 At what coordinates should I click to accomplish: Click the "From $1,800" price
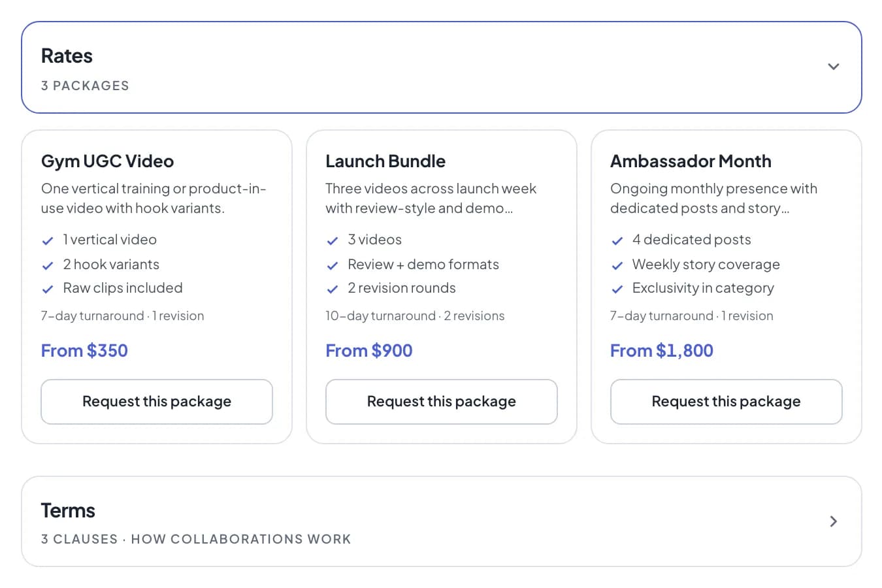[x=662, y=351]
